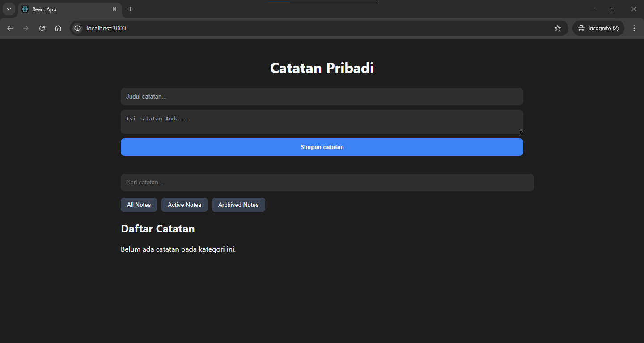Viewport: 644px width, 343px height.
Task: Click the forward navigation arrow
Action: pyautogui.click(x=25, y=28)
